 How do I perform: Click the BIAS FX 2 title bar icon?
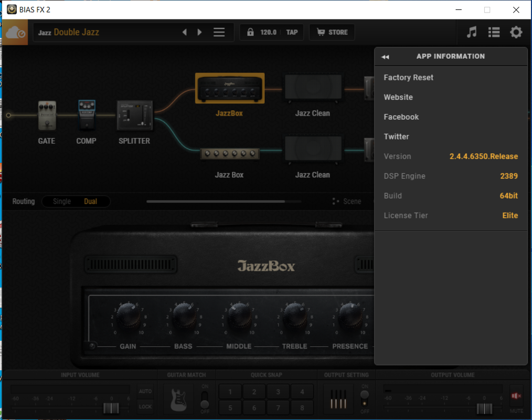coord(12,9)
